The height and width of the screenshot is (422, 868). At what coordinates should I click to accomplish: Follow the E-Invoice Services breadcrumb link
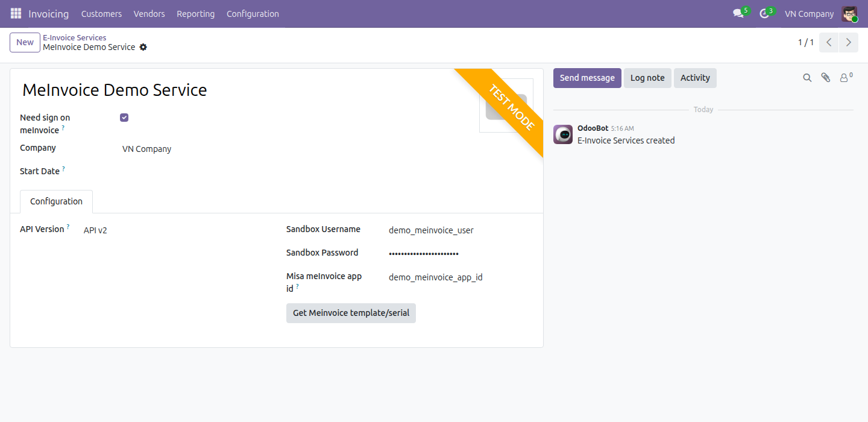(75, 37)
